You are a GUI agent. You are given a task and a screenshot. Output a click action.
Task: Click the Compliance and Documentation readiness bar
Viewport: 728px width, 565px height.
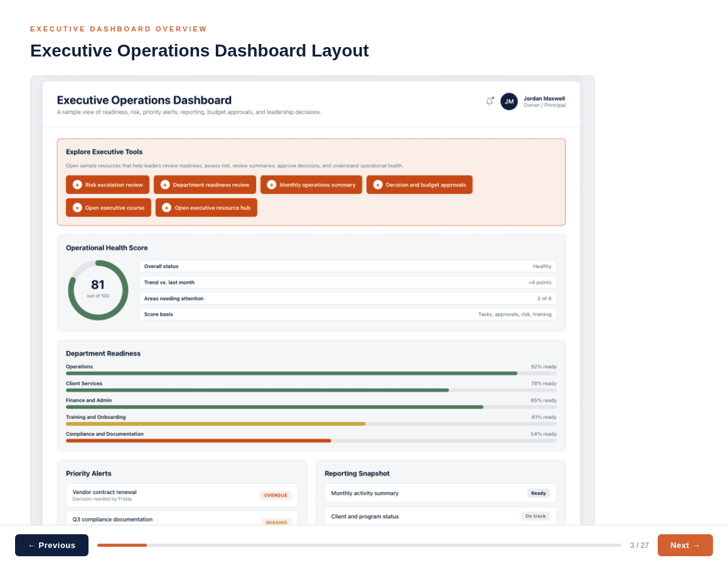click(311, 441)
